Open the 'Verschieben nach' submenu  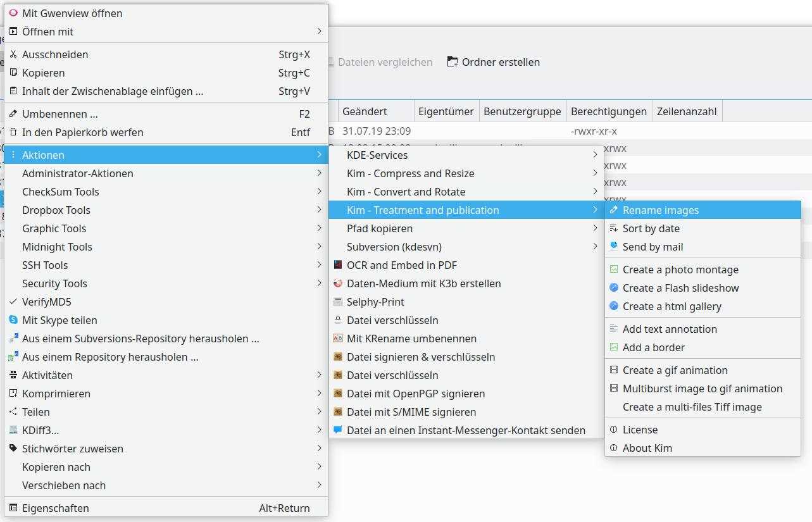[x=166, y=485]
